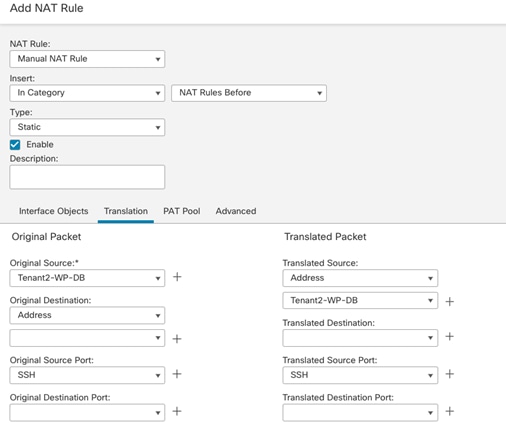Switch to the Interface Objects tab
506x436 pixels.
point(54,211)
